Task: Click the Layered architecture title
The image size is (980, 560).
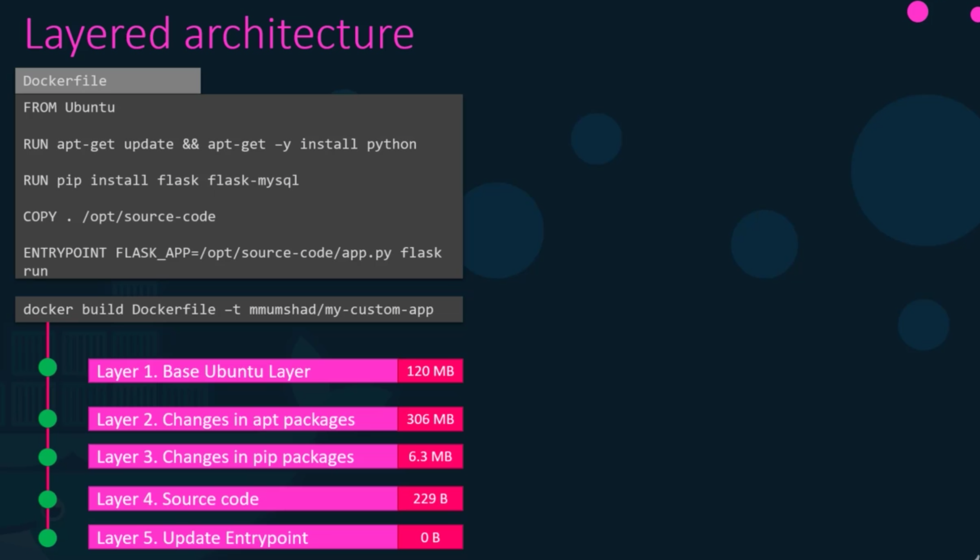Action: tap(219, 34)
